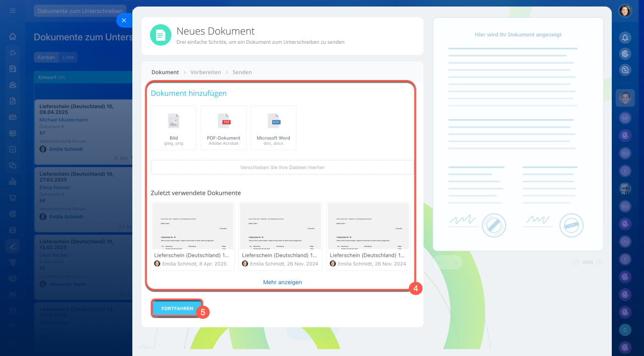Open the shopping cart icon in sidebar
Viewport: 644px width, 356px height.
(13, 197)
